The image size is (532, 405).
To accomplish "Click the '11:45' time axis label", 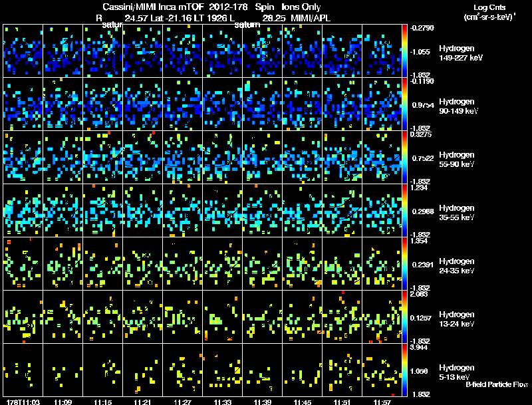I will [x=303, y=402].
